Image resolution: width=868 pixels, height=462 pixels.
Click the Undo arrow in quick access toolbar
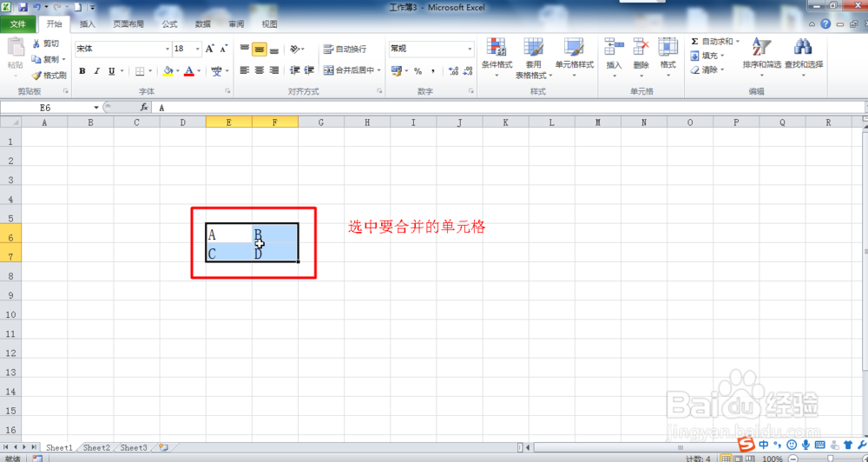pyautogui.click(x=36, y=7)
